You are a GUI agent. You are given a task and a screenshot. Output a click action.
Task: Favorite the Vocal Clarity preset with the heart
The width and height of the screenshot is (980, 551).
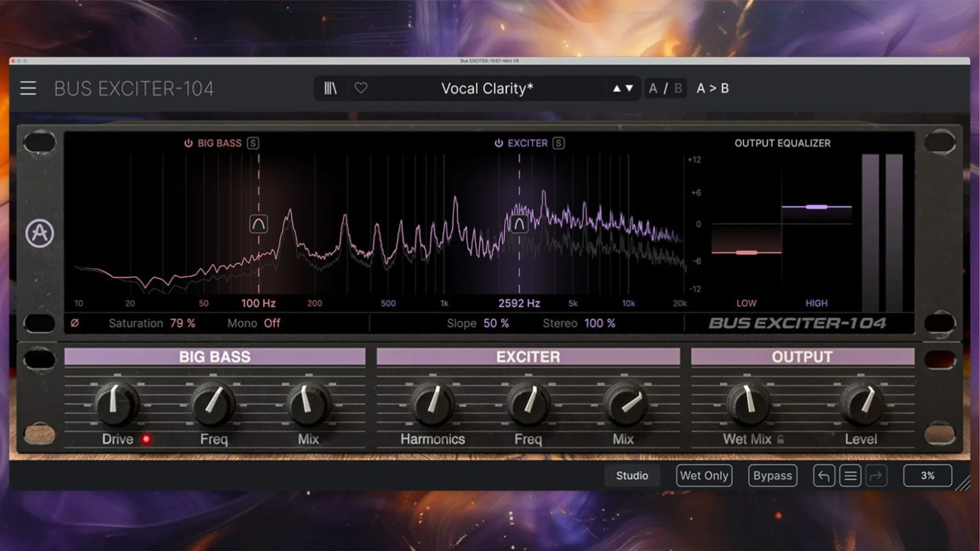361,88
